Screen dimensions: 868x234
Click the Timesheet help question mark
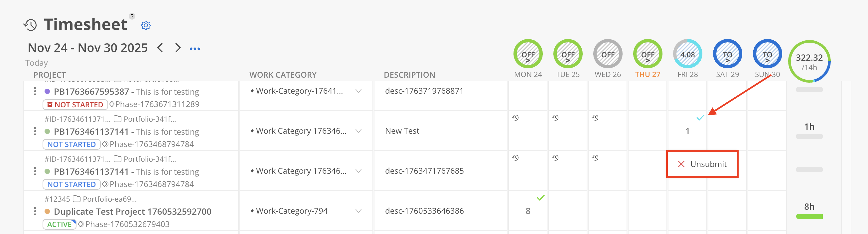132,16
